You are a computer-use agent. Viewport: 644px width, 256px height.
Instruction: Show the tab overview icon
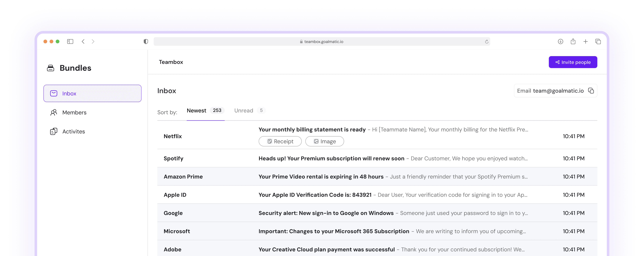pos(598,41)
